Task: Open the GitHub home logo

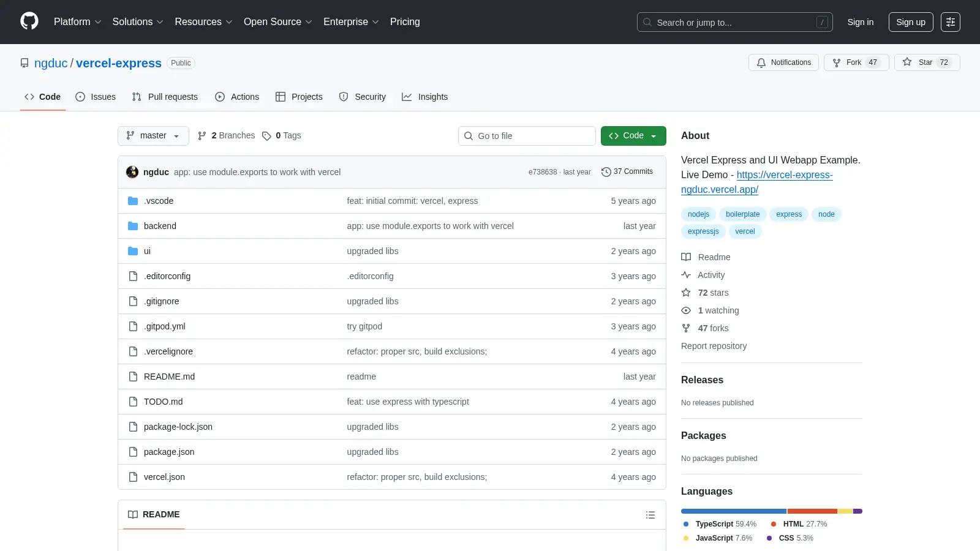Action: [29, 21]
